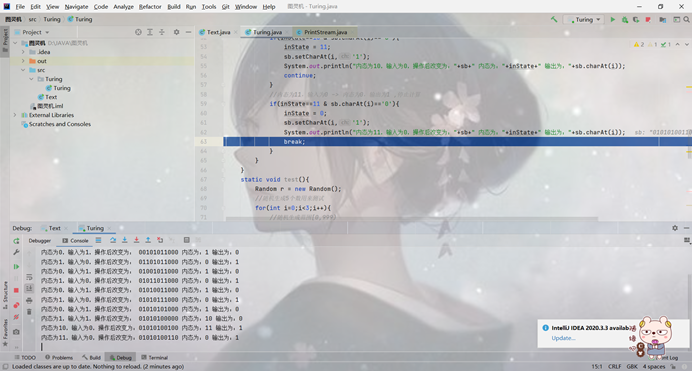Clear all console output with the trash icon
Screen dimensions: 692x371
(x=29, y=312)
